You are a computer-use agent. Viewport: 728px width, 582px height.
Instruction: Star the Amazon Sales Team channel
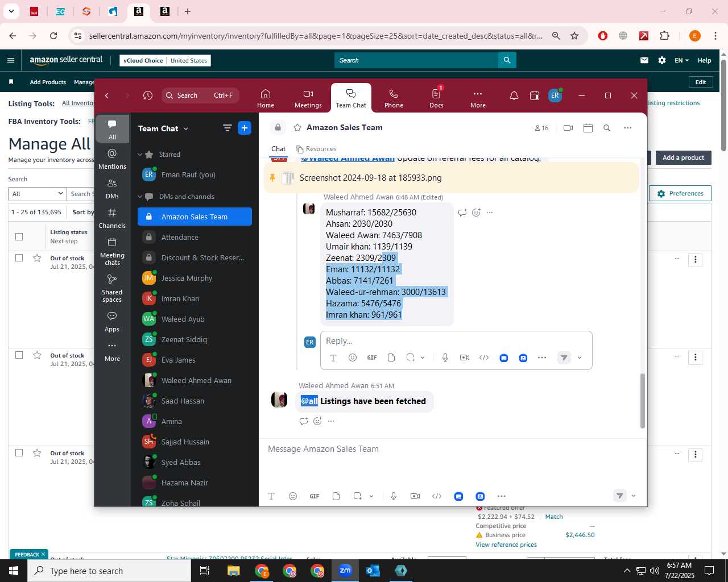click(x=297, y=128)
